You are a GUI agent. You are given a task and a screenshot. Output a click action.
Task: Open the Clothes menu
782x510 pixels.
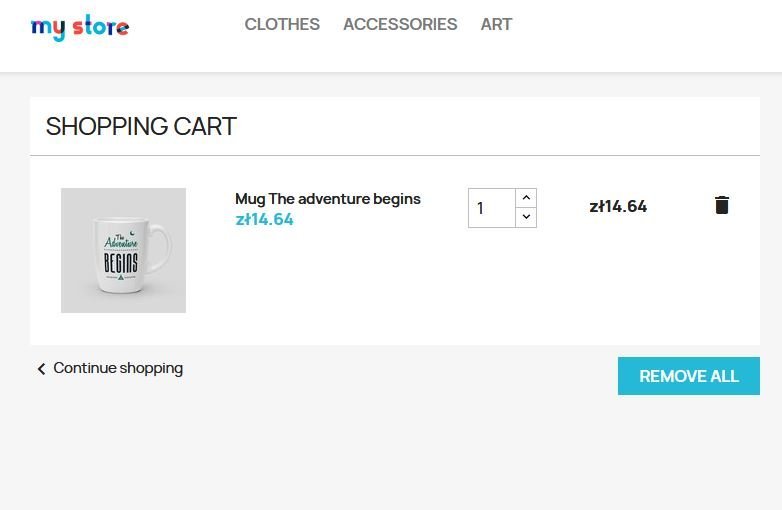(x=282, y=24)
